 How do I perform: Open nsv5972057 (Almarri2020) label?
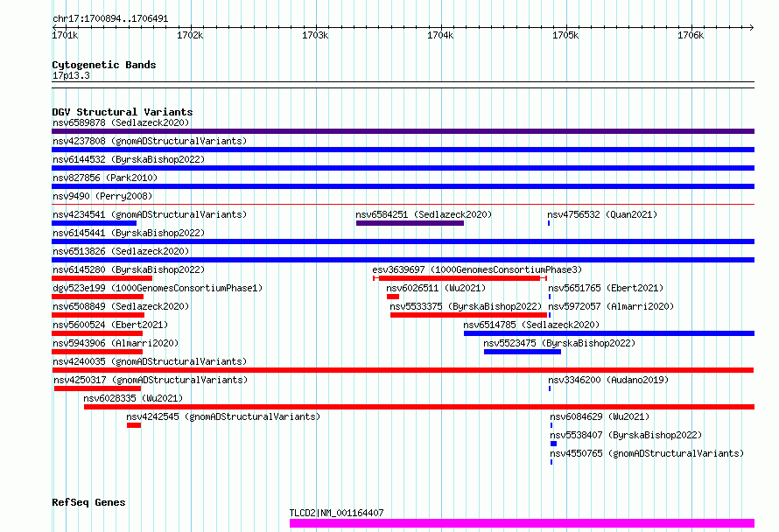(611, 306)
